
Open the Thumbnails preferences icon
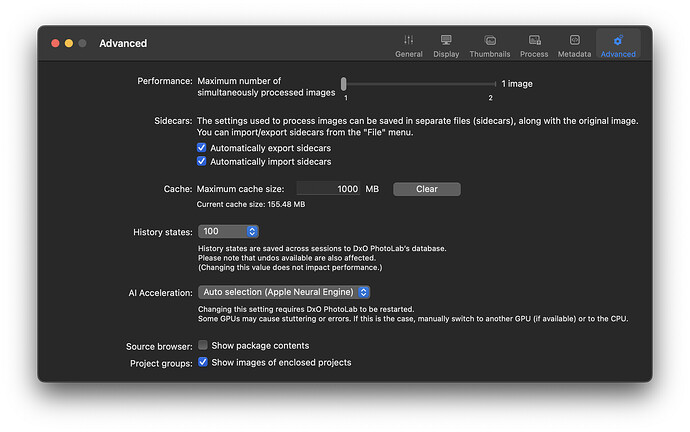[x=490, y=40]
